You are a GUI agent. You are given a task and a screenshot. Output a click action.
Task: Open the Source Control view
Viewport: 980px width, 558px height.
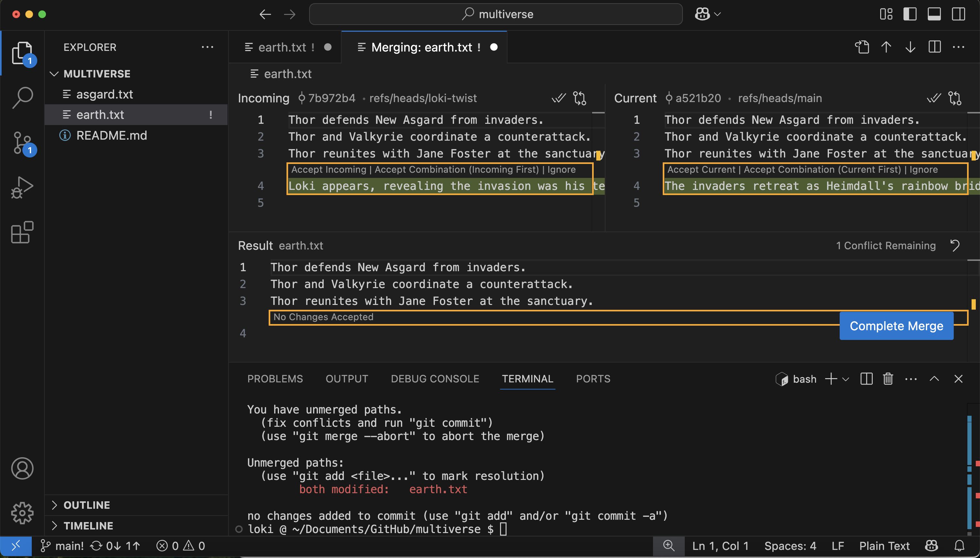(x=22, y=143)
